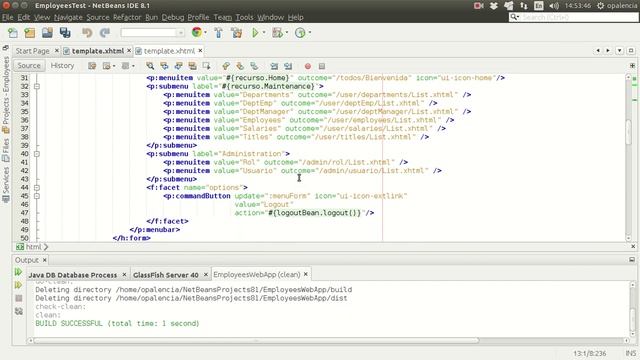Open the project configuration combo box
The height and width of the screenshot is (360, 640).
point(153,33)
